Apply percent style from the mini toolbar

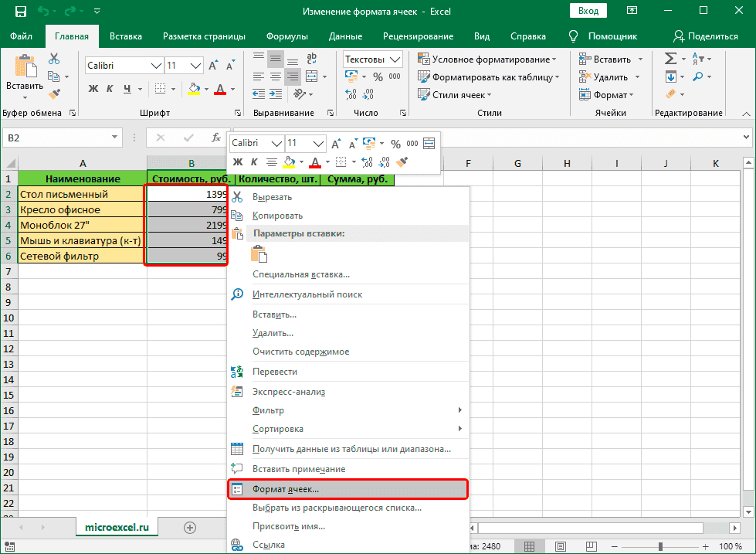coord(395,143)
